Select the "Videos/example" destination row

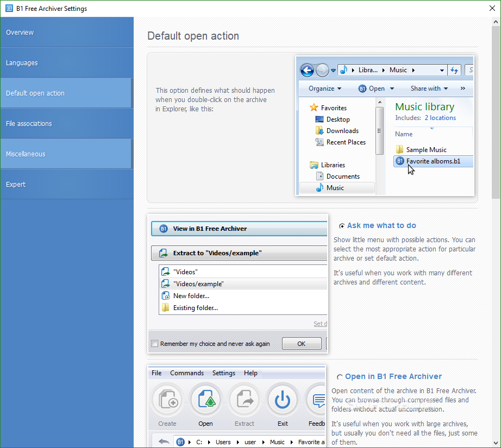click(x=243, y=283)
